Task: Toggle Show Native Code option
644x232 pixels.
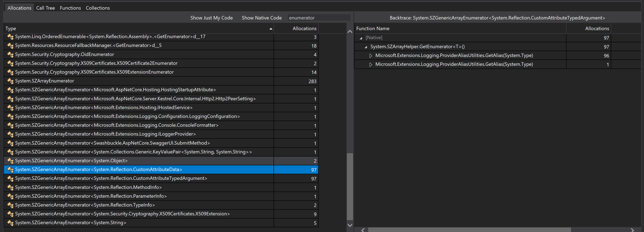Action: pos(261,18)
